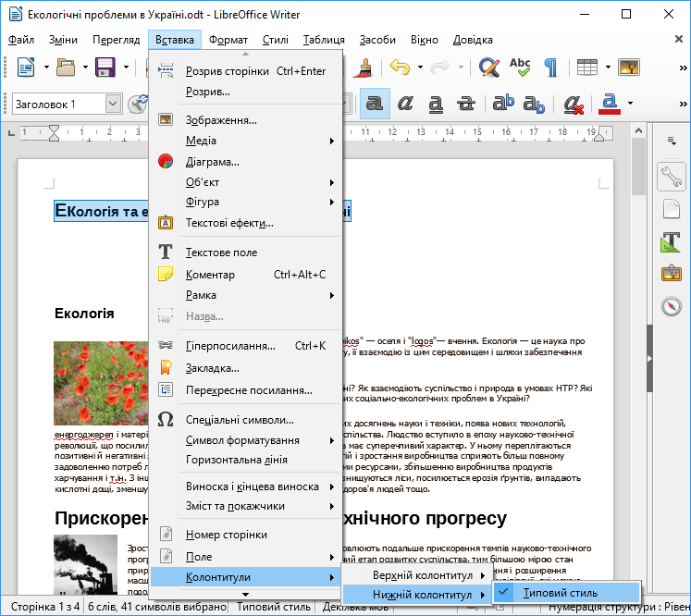The image size is (691, 616).
Task: Click the Clone Formatting paintbrush icon
Action: pos(365,68)
